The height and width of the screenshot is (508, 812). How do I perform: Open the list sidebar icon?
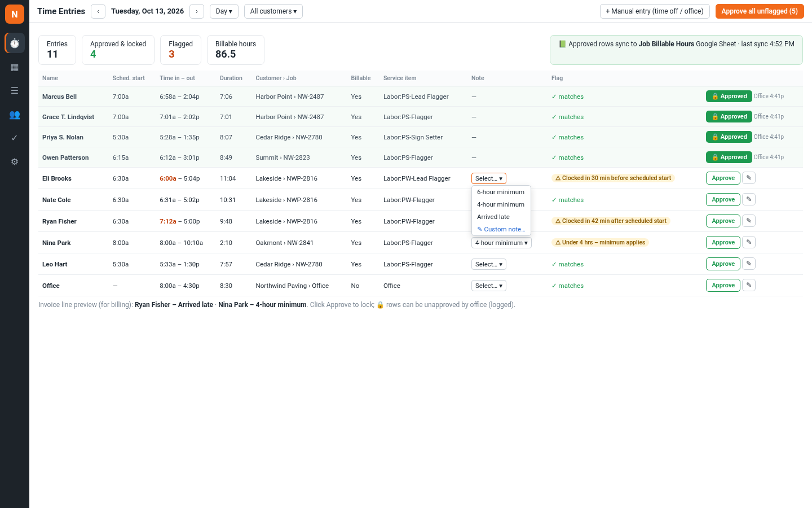(15, 91)
